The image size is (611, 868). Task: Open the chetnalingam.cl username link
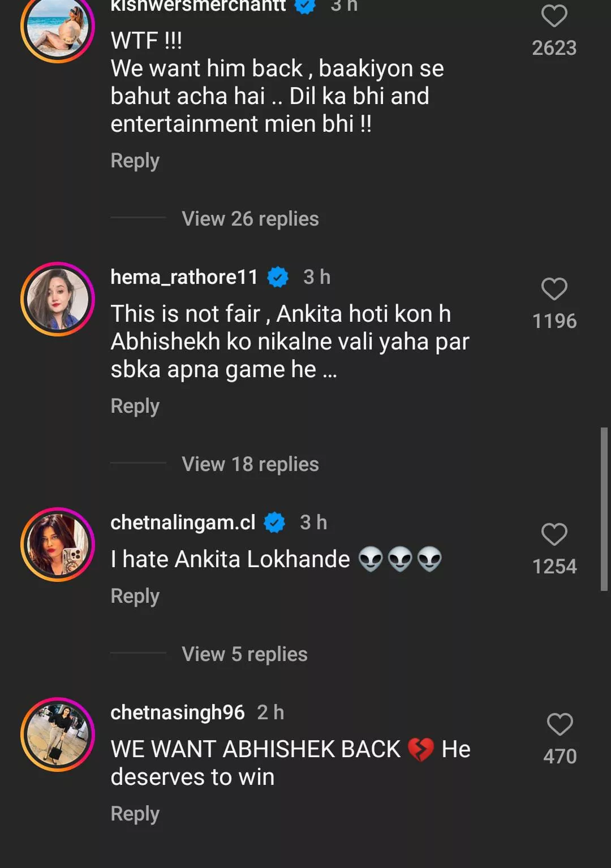point(183,522)
